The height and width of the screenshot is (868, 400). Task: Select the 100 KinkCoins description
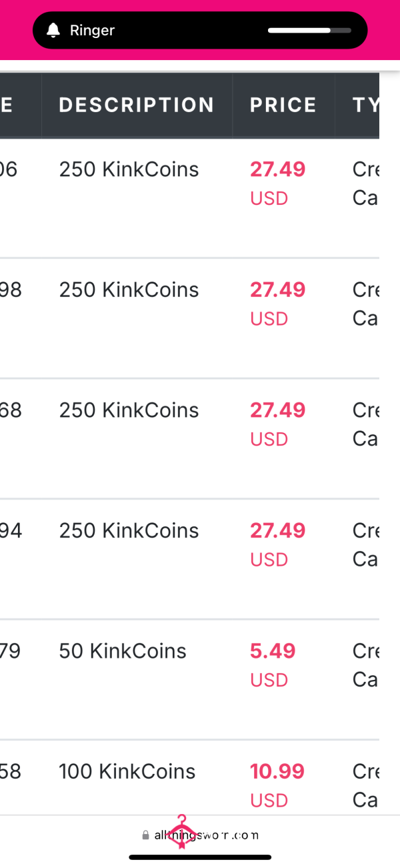coord(127,772)
